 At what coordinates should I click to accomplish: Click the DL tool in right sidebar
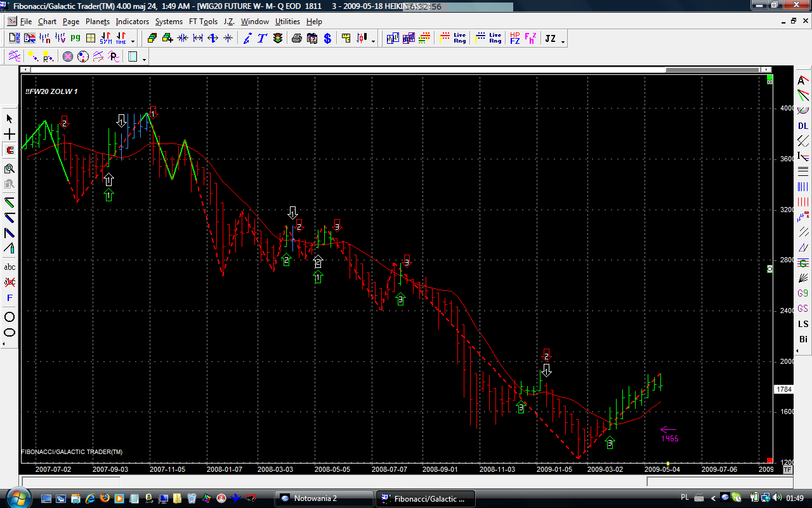(x=803, y=126)
